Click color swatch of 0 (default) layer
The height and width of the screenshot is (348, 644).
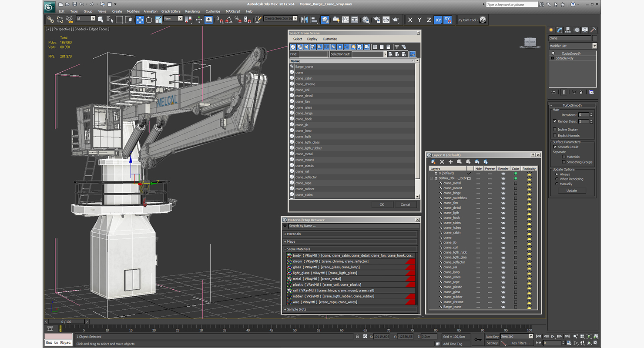coord(516,173)
